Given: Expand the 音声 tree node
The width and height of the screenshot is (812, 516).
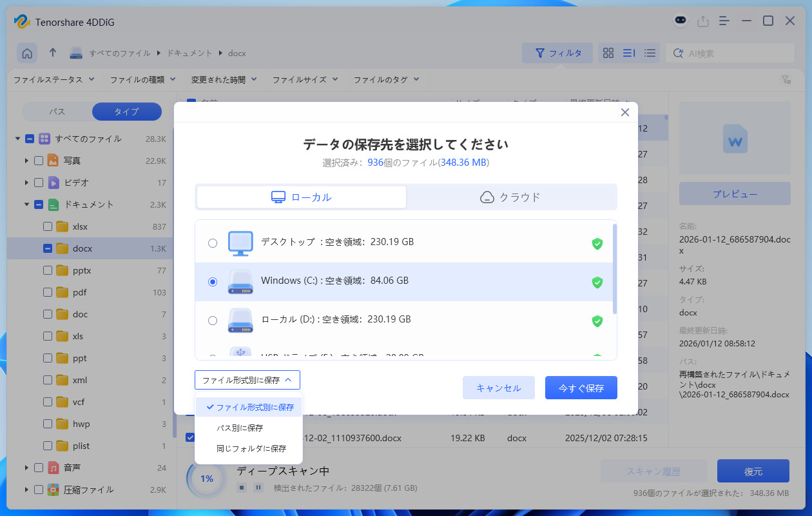Looking at the screenshot, I should click(x=26, y=468).
